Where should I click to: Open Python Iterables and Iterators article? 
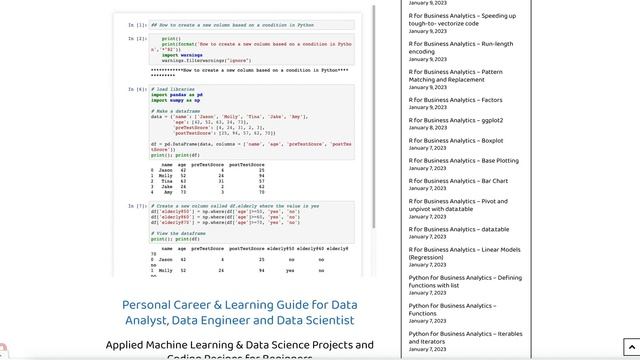pos(465,338)
